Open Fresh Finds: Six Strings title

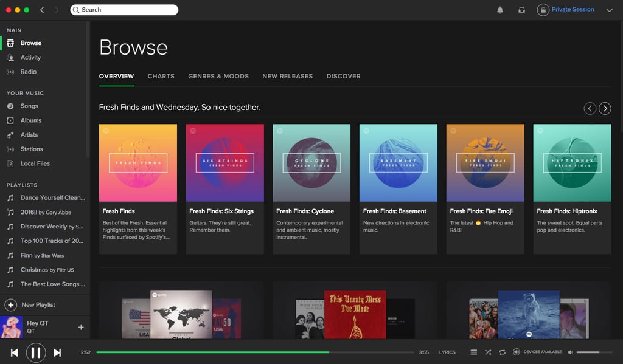point(221,211)
